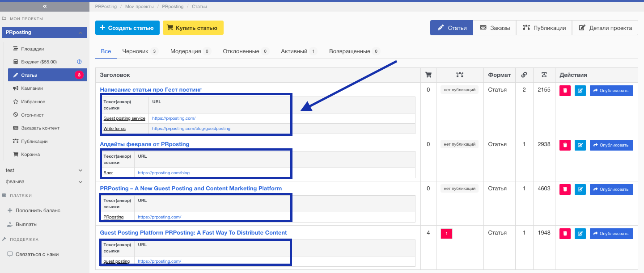Image resolution: width=644 pixels, height=273 pixels.
Task: Switch to Публикации top tab
Action: [544, 28]
